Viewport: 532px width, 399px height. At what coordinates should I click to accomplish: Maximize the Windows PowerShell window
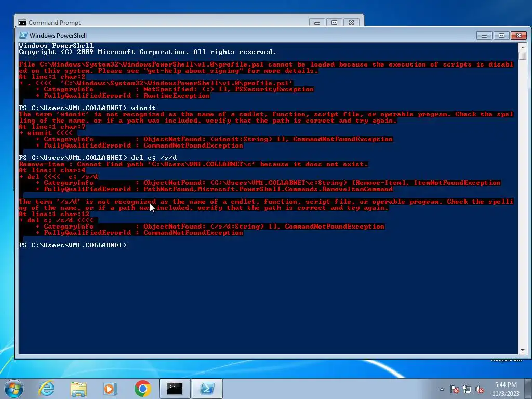coord(501,36)
